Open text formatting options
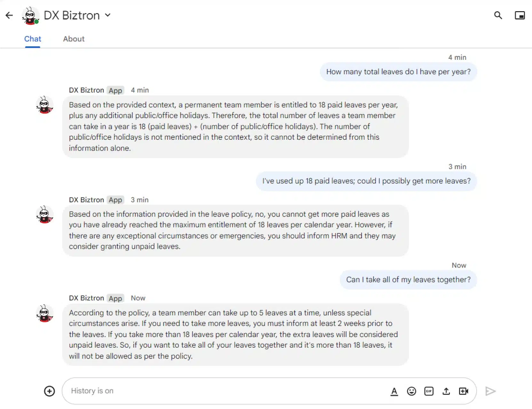Screen dimensions: 532x409 pos(394,391)
